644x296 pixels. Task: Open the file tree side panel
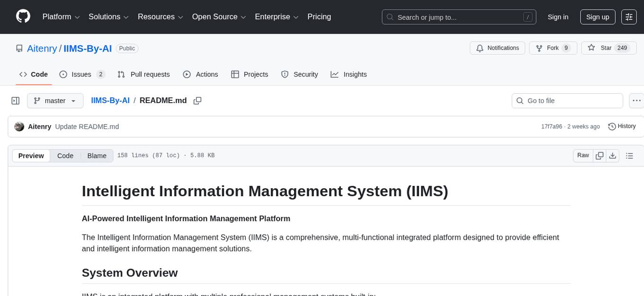pos(15,100)
